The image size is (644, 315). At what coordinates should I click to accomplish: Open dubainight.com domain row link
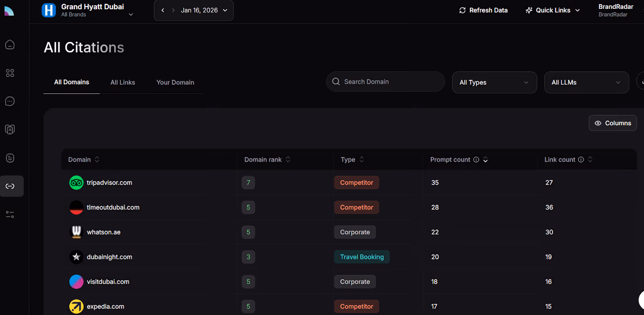[x=109, y=257]
